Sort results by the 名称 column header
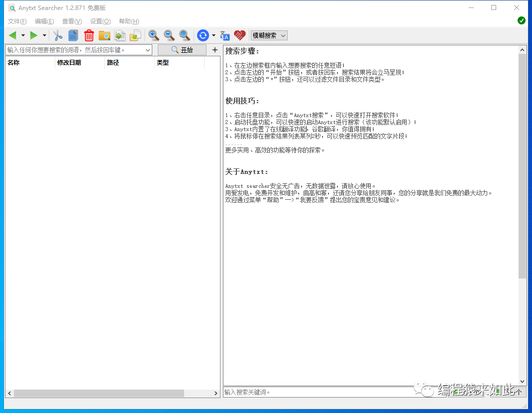 tap(30, 62)
